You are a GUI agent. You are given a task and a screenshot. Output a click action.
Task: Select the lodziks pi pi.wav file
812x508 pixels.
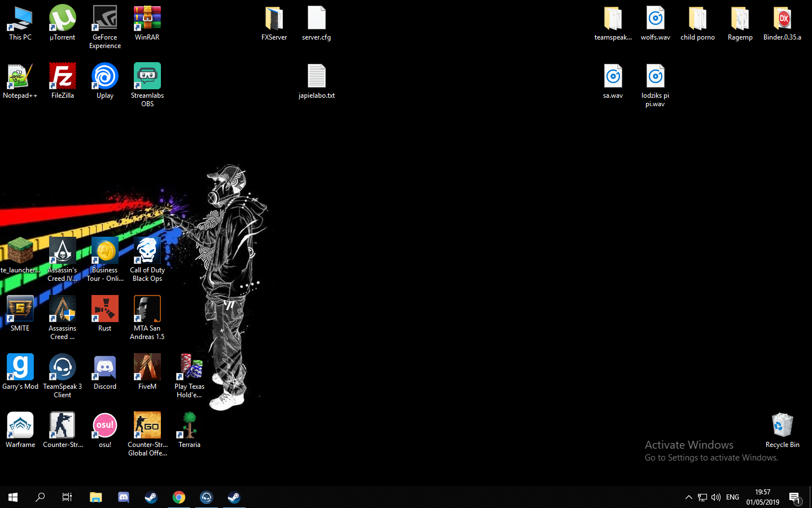[656, 85]
